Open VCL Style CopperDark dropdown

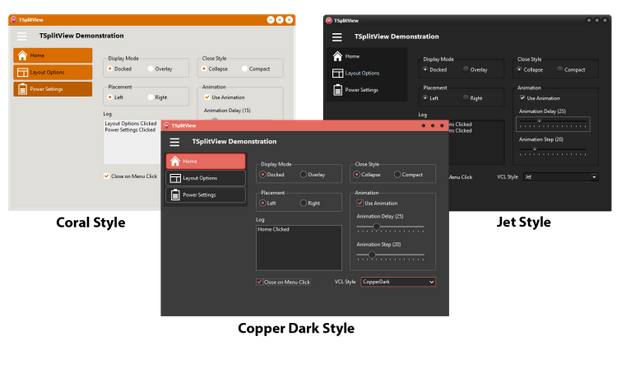point(398,282)
